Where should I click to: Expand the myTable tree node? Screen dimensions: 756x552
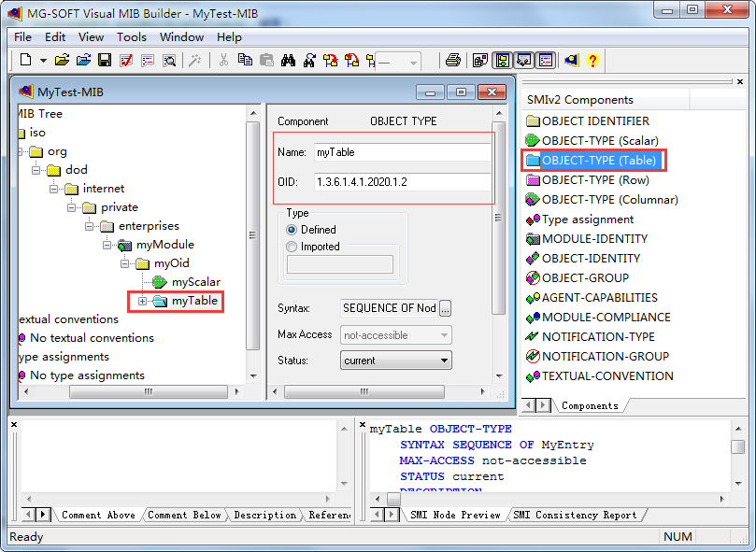(x=143, y=301)
